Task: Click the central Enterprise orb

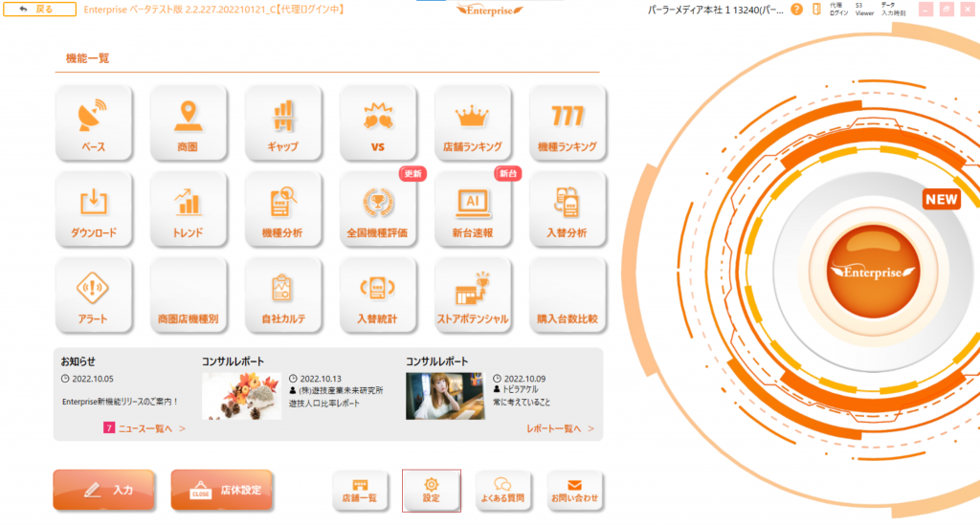Action: pyautogui.click(x=873, y=272)
